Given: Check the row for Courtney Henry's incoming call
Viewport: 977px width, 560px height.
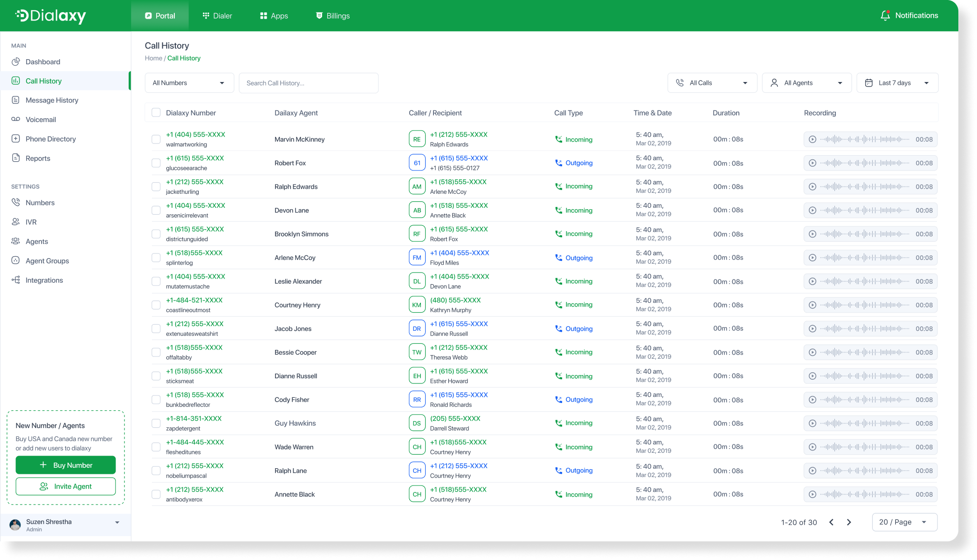Looking at the screenshot, I should 156,305.
